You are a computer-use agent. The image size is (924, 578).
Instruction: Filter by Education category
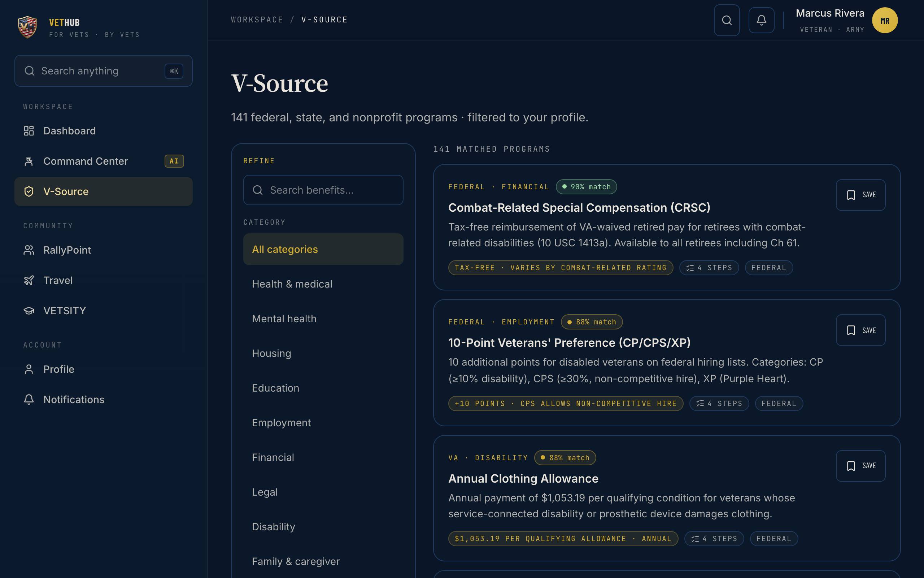tap(323, 388)
